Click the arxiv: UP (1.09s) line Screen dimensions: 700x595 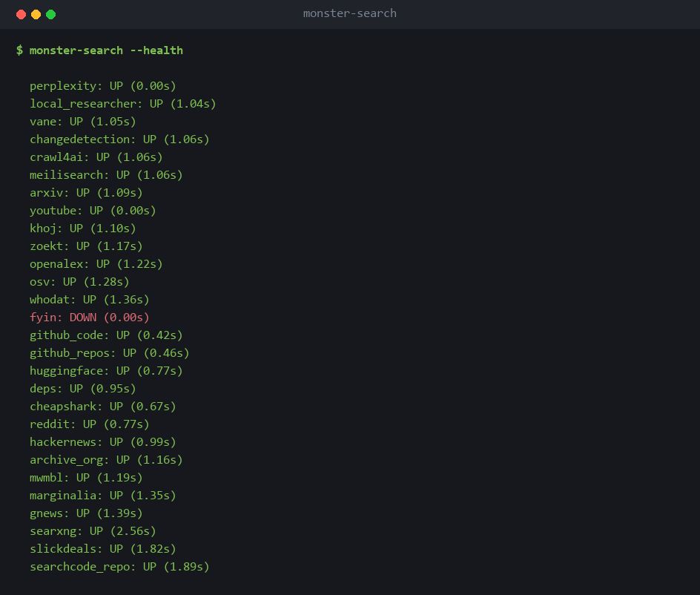pos(86,193)
